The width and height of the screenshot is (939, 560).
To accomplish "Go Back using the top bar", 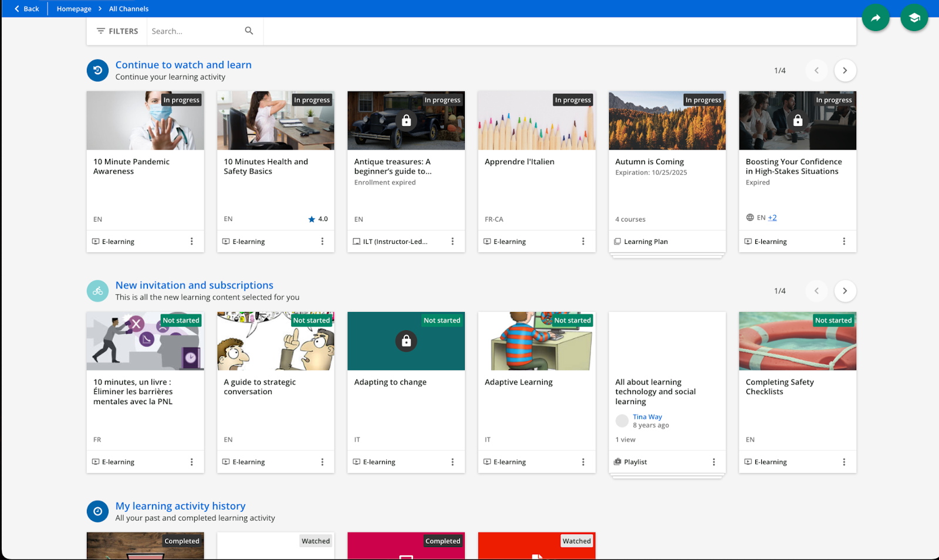I will pos(26,9).
